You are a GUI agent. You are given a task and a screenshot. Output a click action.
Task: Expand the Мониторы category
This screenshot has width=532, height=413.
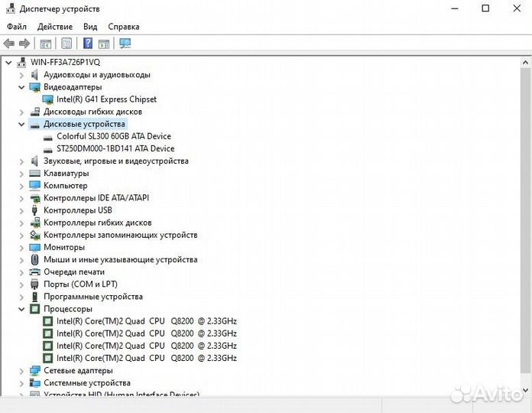pyautogui.click(x=21, y=248)
